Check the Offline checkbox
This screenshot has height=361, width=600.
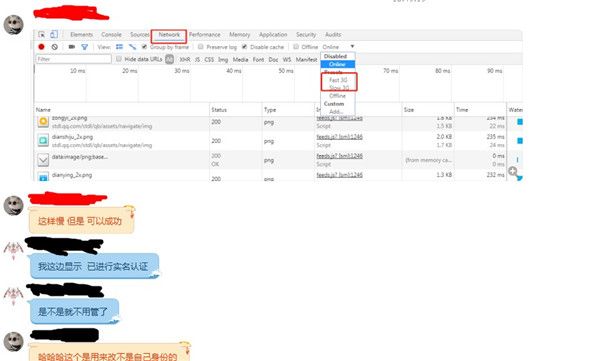click(x=296, y=47)
